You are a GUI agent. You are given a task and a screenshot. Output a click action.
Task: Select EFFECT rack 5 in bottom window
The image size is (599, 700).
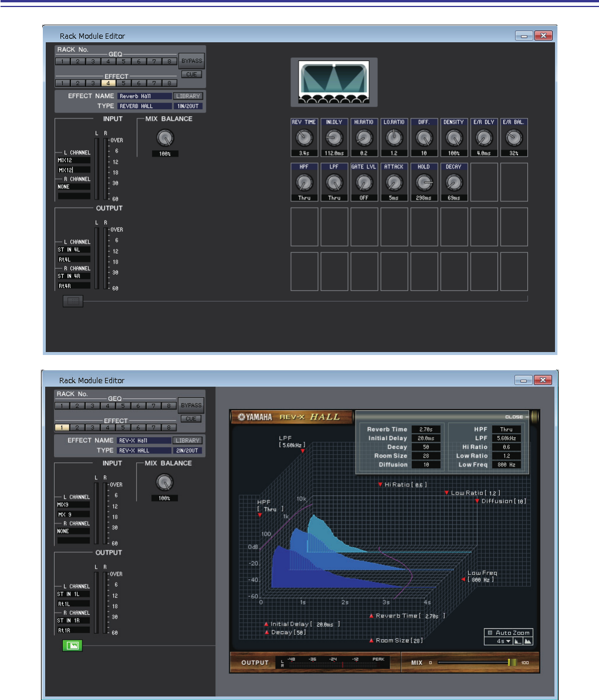[123, 428]
